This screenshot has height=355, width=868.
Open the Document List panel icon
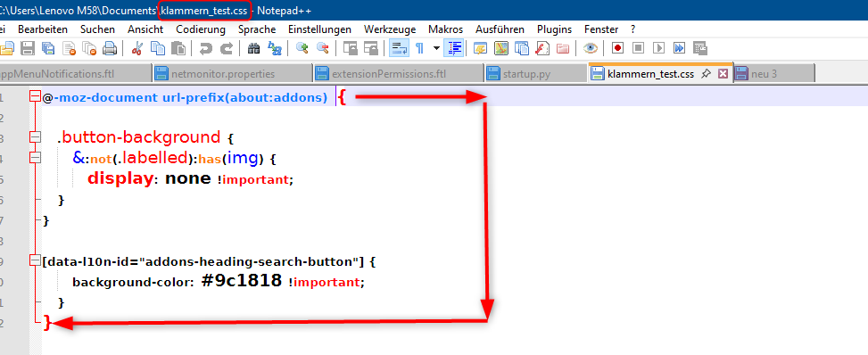coord(522,49)
